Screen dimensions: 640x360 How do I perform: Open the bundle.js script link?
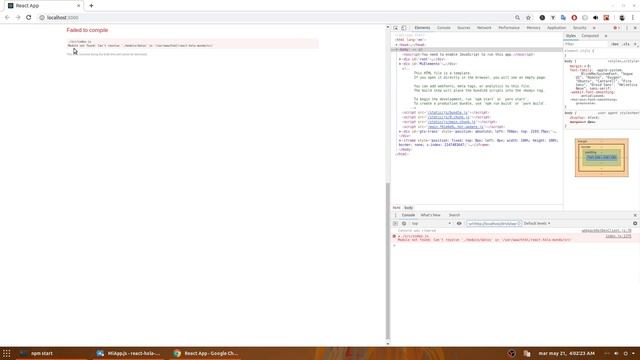pos(448,113)
